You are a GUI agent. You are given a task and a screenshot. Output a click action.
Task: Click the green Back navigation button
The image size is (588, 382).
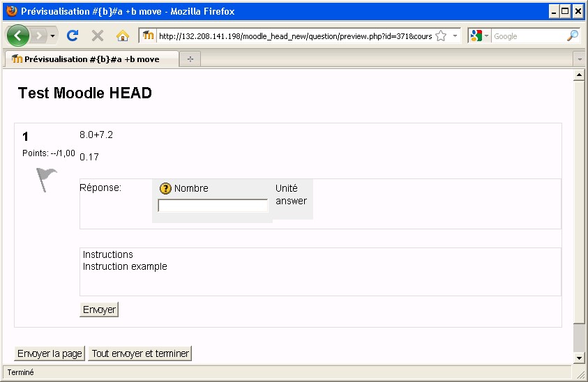click(x=17, y=36)
